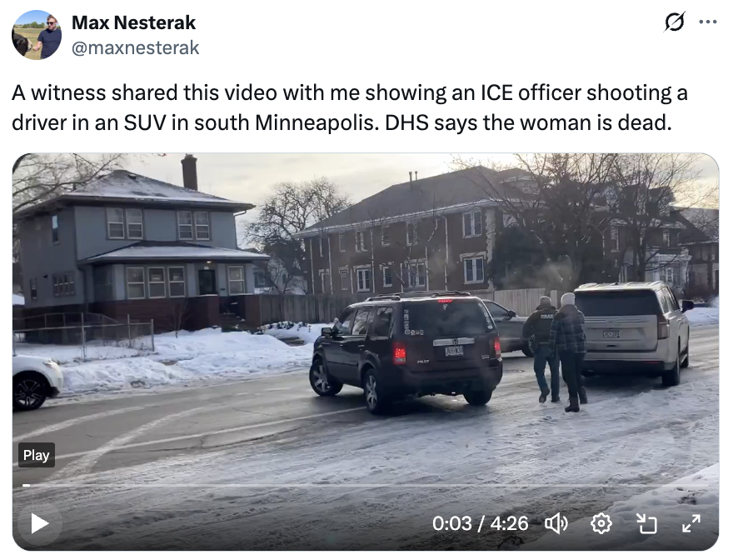Expand the video to fullscreen

pyautogui.click(x=691, y=523)
